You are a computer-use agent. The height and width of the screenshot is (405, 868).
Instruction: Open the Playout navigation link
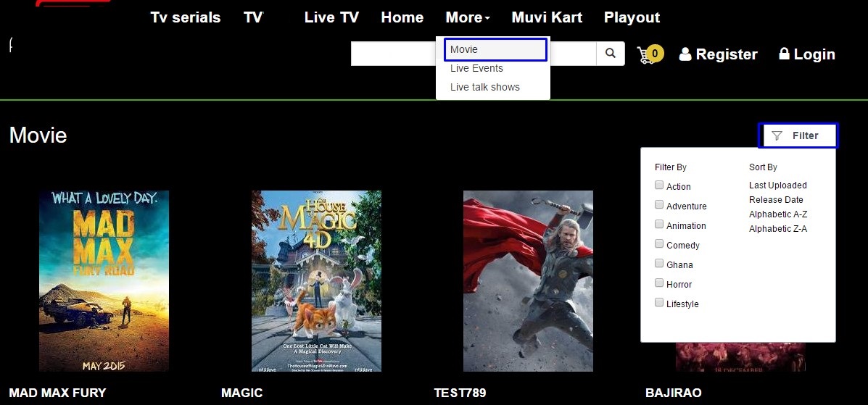(632, 17)
